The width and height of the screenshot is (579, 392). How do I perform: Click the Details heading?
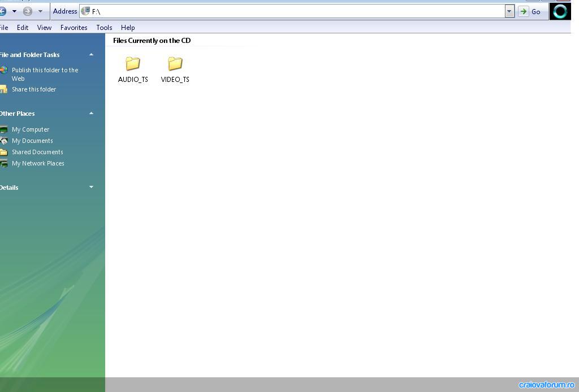9,188
